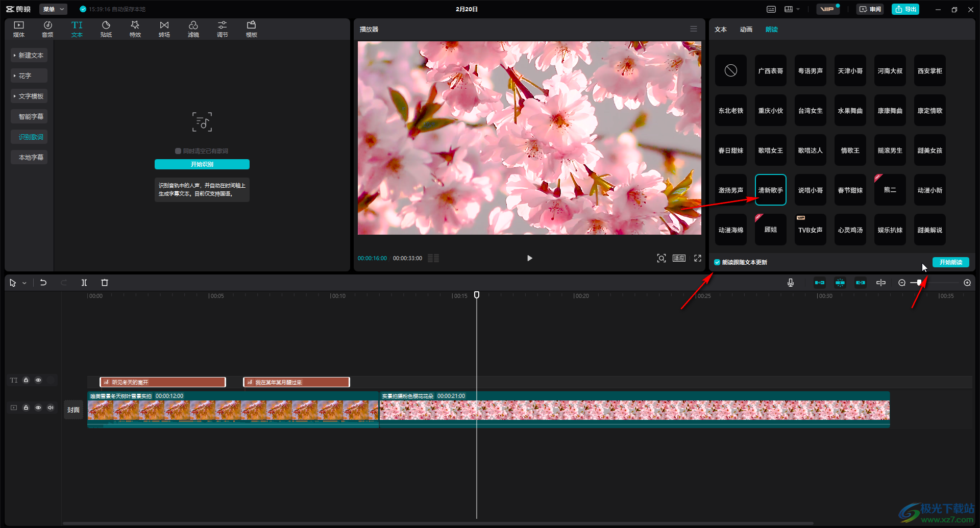Click the split clip tool icon
The height and width of the screenshot is (528, 980).
click(x=84, y=283)
